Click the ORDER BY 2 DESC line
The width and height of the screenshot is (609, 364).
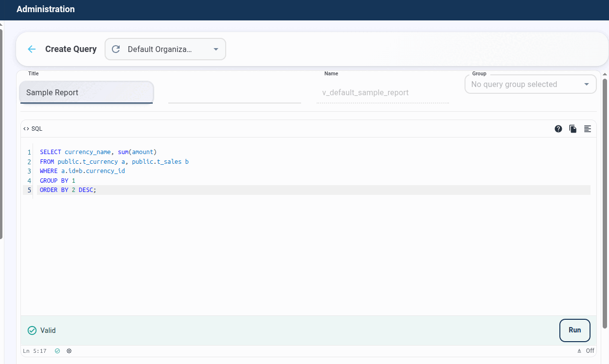coord(68,190)
